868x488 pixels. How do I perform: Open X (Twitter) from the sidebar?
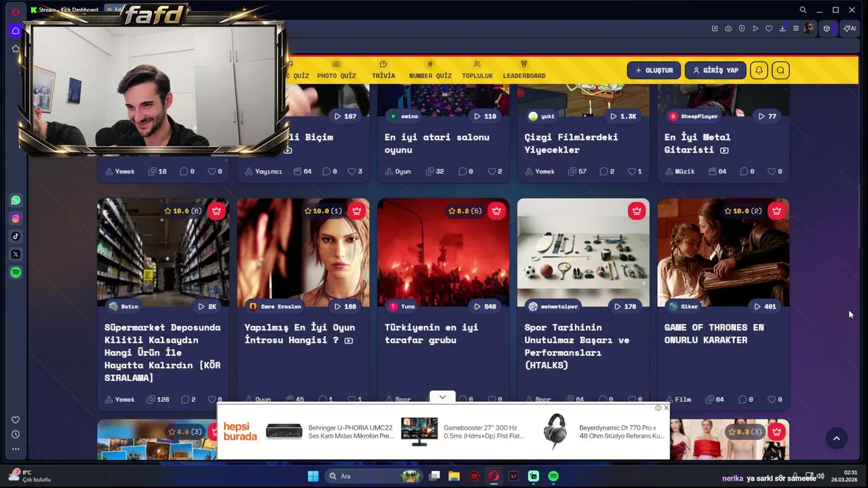tap(16, 254)
